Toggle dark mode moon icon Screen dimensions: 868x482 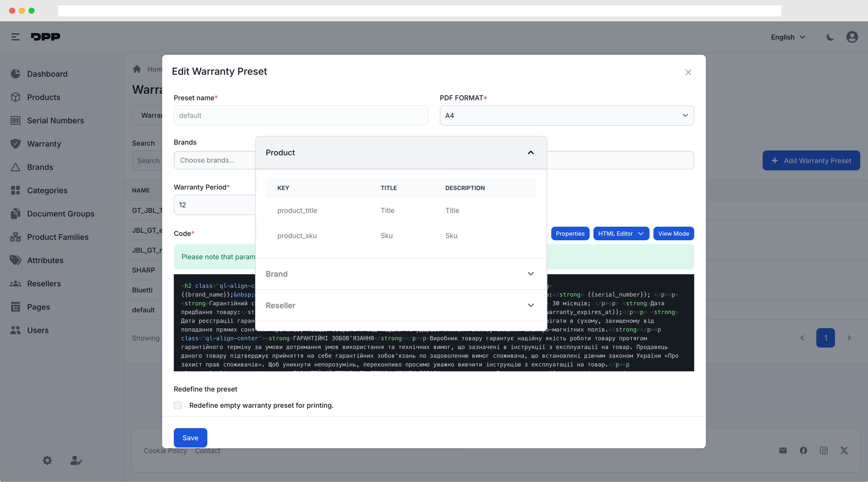click(830, 37)
